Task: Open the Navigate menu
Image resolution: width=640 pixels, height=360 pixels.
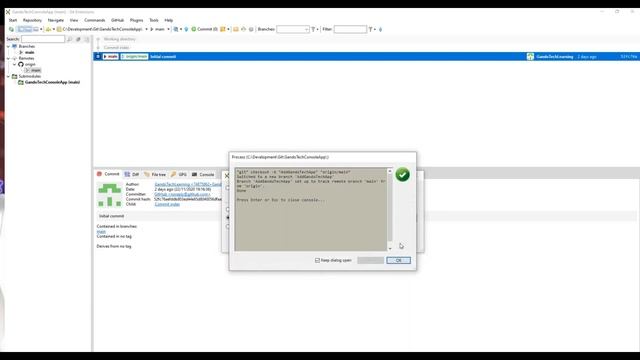Action: pos(56,20)
